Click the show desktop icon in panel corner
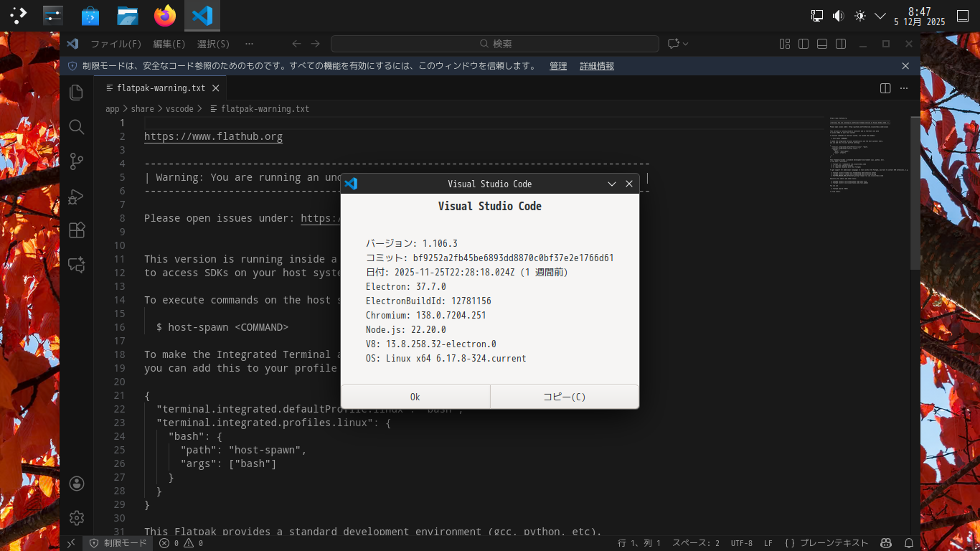The image size is (980, 551). (x=963, y=16)
